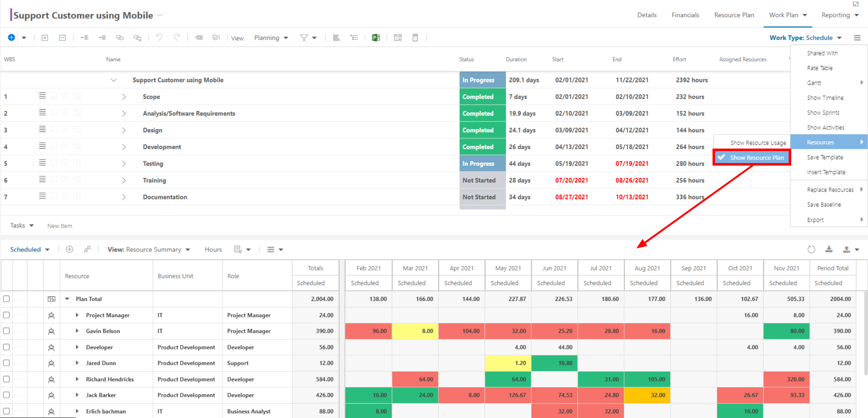Click the redo arrow icon

177,37
